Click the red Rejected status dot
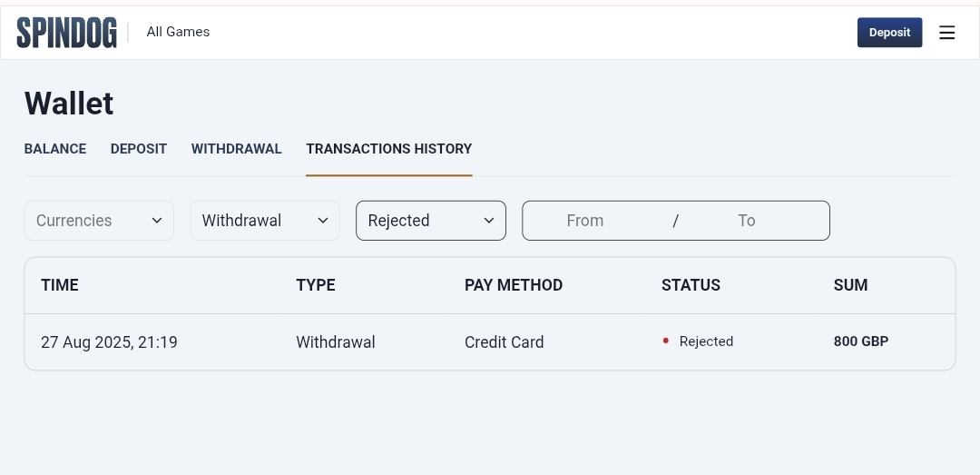The image size is (980, 475). [666, 341]
